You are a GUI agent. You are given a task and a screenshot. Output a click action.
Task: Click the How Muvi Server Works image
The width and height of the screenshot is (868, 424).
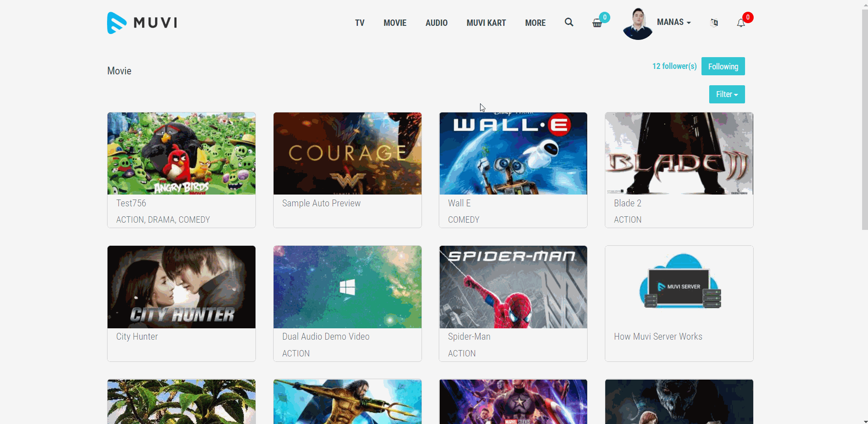(x=679, y=287)
